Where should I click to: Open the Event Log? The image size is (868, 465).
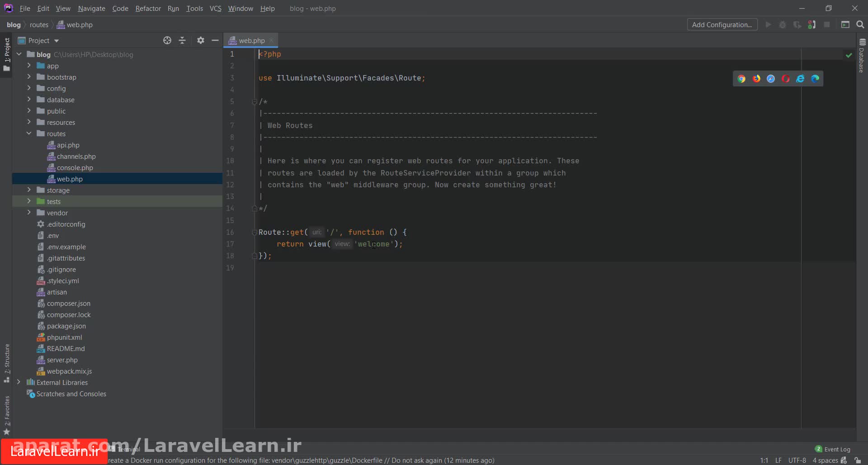(833, 449)
